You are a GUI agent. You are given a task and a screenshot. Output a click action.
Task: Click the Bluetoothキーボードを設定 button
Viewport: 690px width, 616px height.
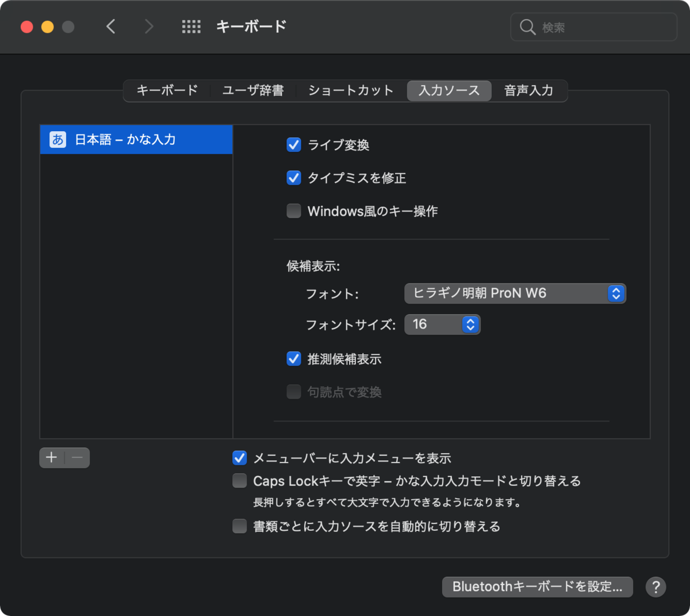(x=537, y=587)
